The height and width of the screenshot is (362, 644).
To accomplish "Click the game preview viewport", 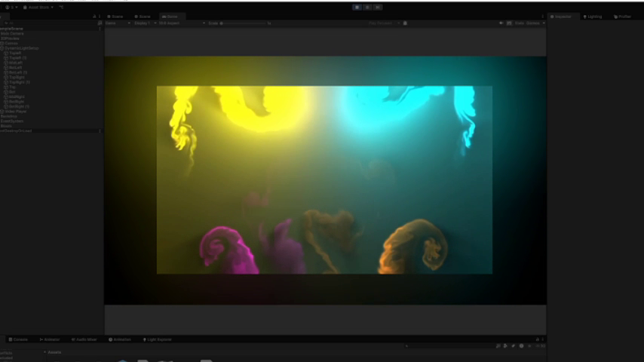I will click(325, 180).
